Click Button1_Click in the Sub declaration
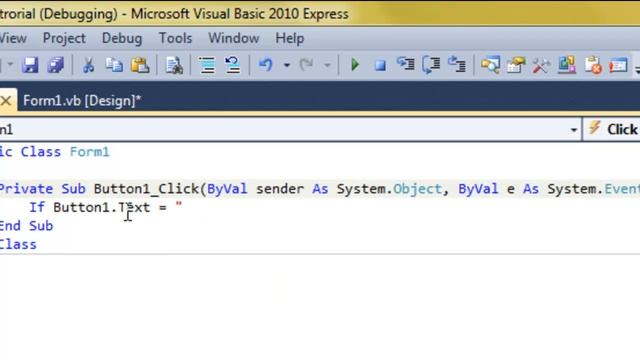Viewport: 640px width, 360px height. pos(146,189)
